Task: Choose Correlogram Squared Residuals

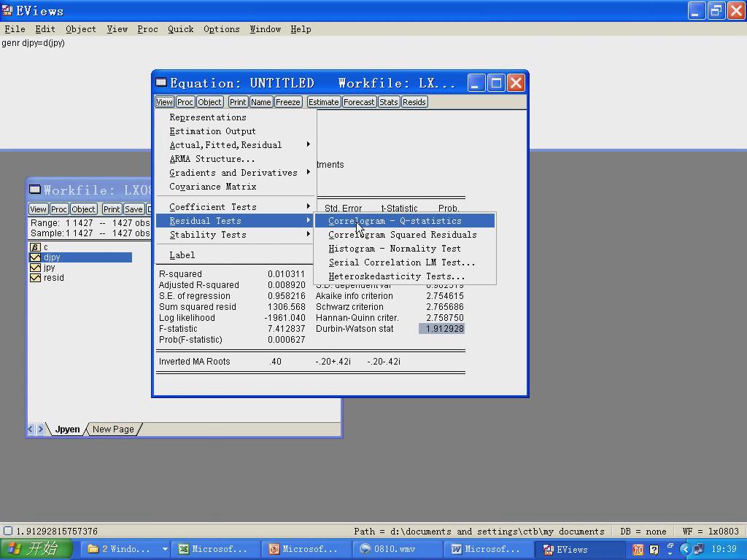Action: coord(404,234)
